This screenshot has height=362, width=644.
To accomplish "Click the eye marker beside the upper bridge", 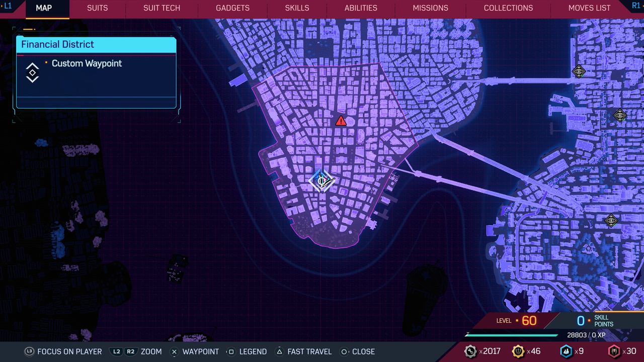I will pos(579,71).
